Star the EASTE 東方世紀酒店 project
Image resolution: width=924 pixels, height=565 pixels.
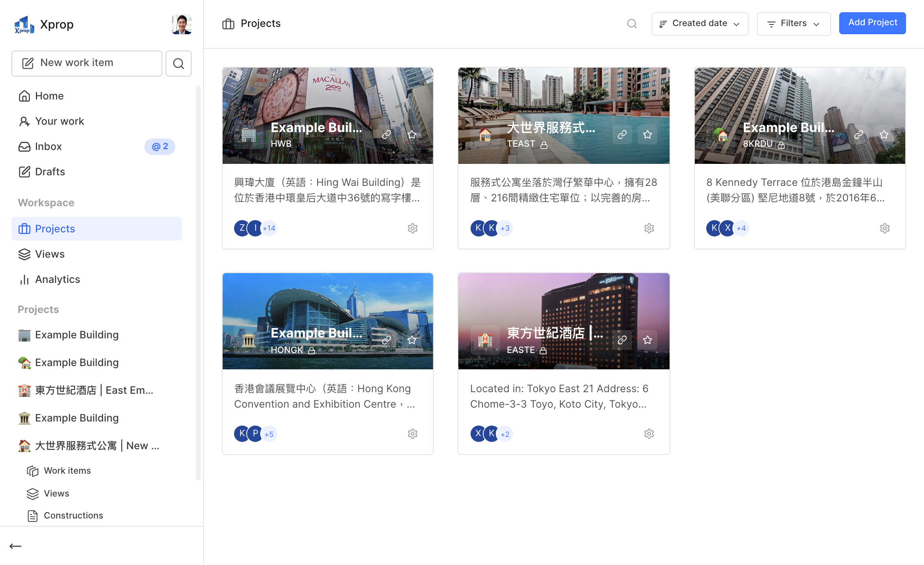(x=648, y=340)
